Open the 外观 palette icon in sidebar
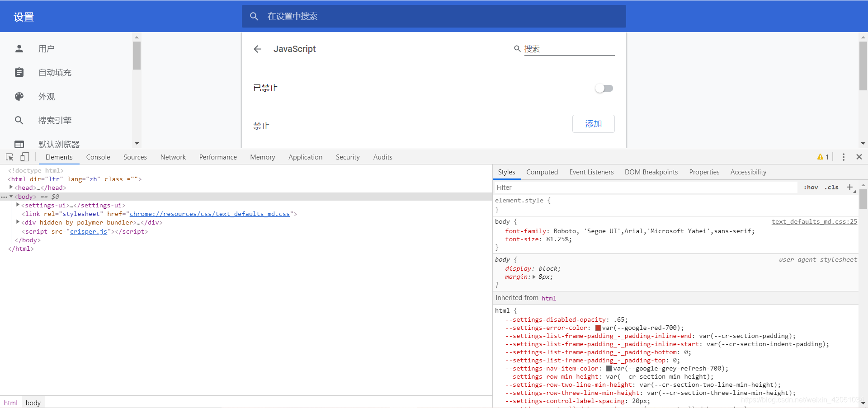Screen dimensions: 868x408 [x=19, y=96]
